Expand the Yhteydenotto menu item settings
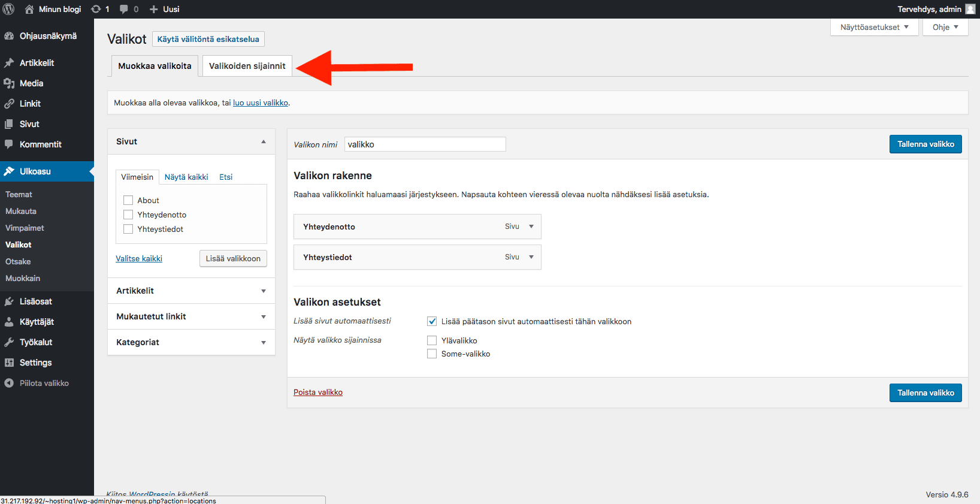 531,227
